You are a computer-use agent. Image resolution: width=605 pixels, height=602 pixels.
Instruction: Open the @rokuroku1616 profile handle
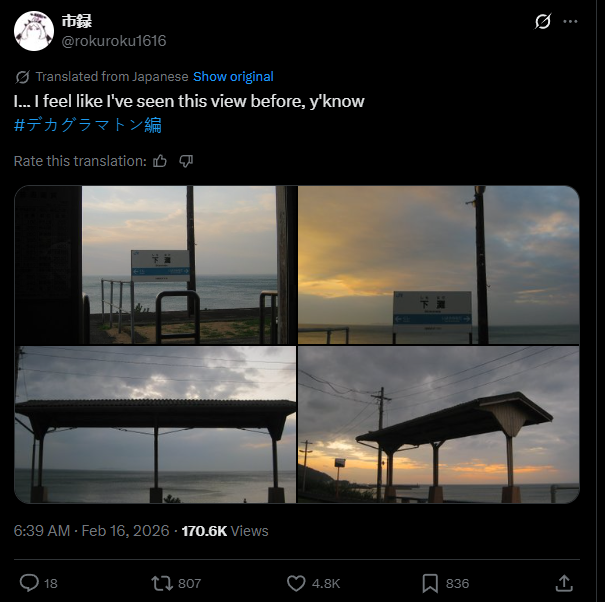[114, 41]
